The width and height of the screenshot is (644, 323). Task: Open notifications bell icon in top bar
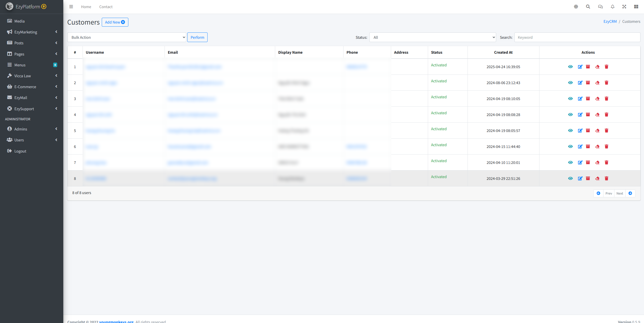click(x=613, y=7)
